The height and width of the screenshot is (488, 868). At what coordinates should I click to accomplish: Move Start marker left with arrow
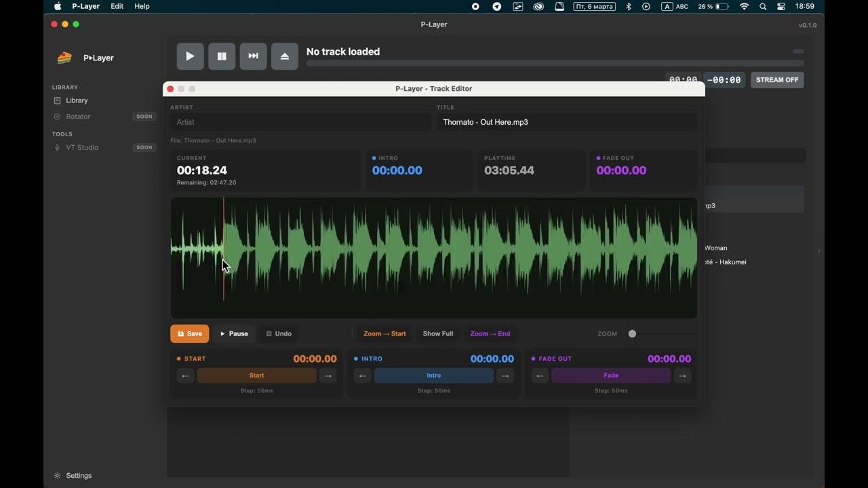[185, 375]
